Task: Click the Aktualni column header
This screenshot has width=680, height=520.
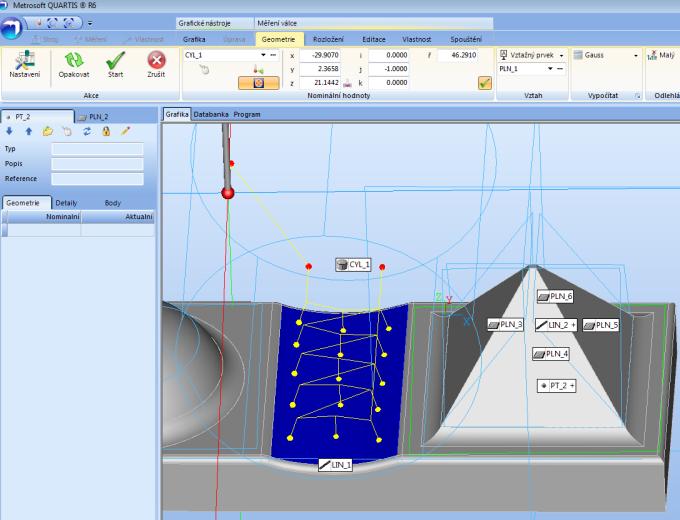Action: tap(118, 217)
